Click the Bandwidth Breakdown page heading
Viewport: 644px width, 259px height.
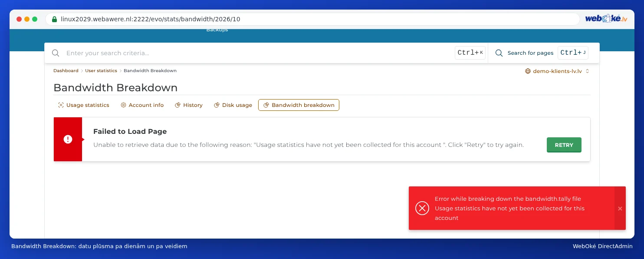click(115, 87)
